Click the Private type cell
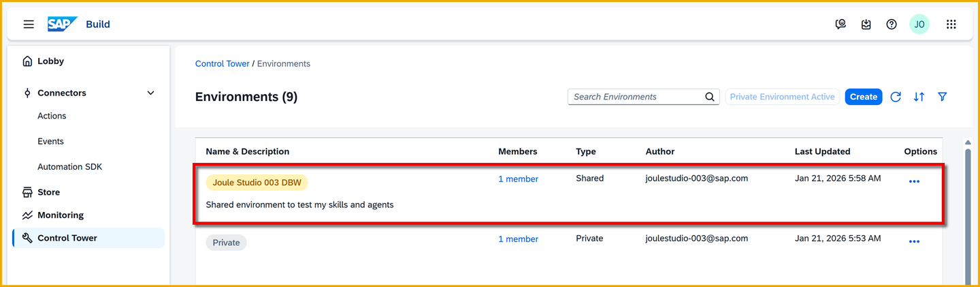Viewport: 980px width, 287px height. click(589, 239)
